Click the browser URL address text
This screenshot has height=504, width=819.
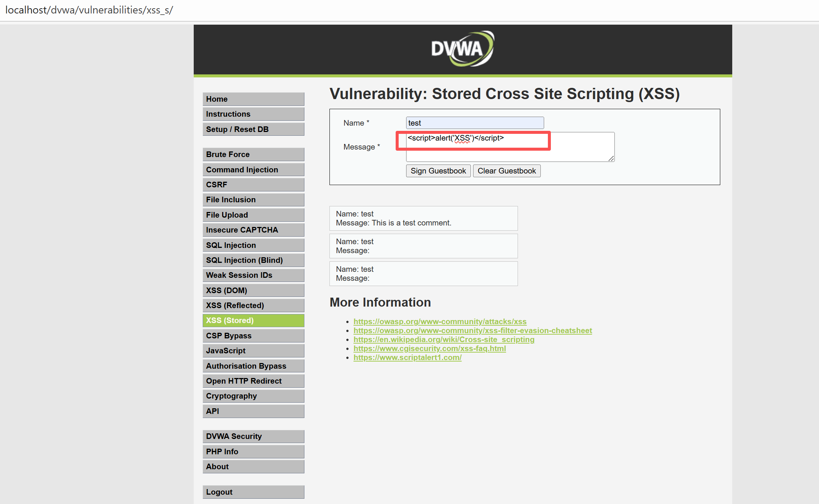click(x=89, y=10)
